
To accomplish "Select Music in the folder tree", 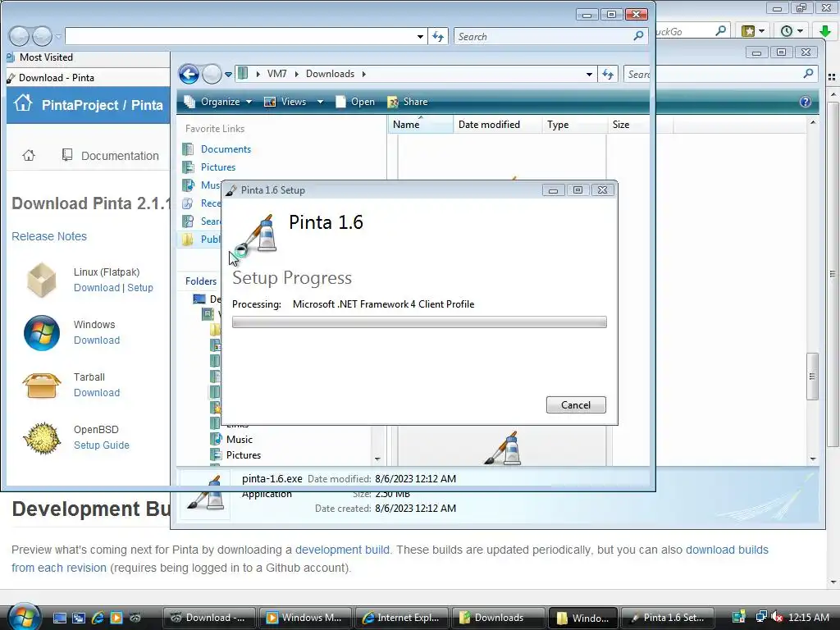I will (239, 440).
